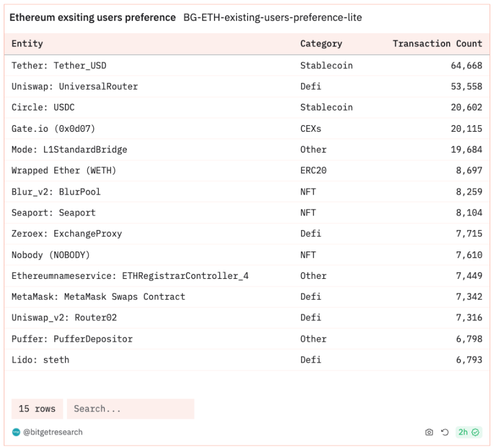Viewport: 494px width, 448px height.
Task: Select the Uniswap: UniversalRouter entity
Action: click(x=74, y=87)
